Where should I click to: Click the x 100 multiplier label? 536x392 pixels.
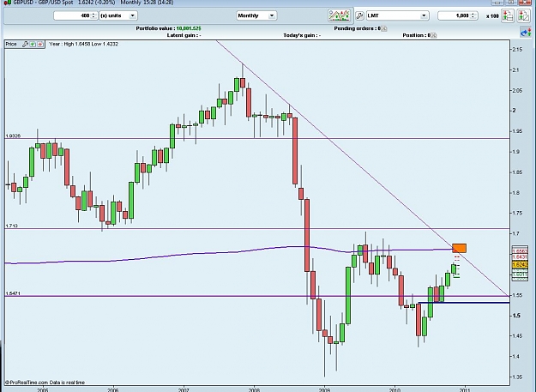pos(492,16)
